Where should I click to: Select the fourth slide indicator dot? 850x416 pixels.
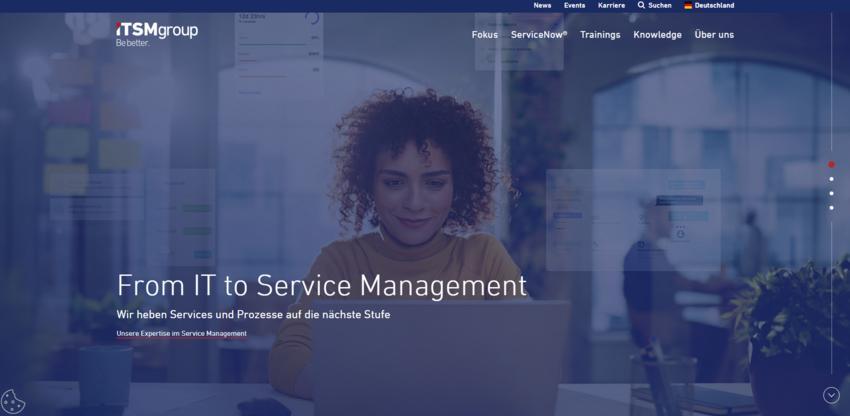tap(832, 208)
